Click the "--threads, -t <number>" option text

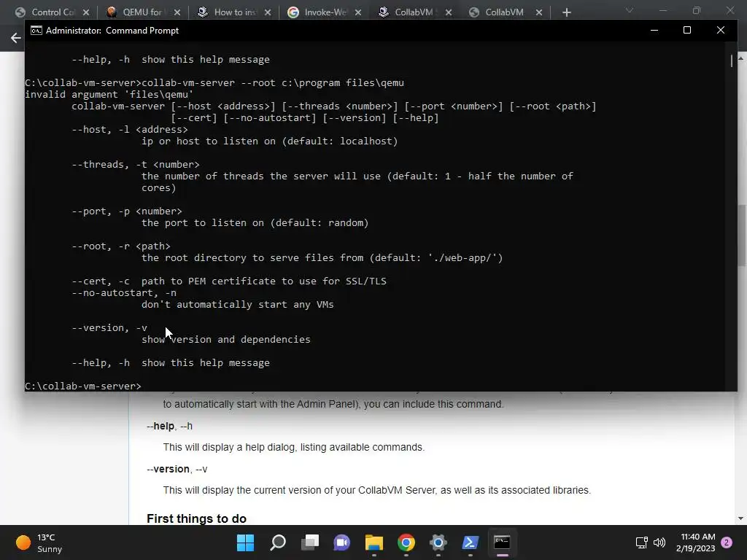135,164
